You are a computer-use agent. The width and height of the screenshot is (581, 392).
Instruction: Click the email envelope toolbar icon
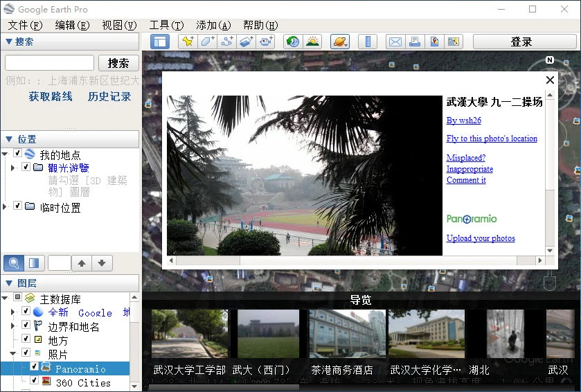[395, 42]
